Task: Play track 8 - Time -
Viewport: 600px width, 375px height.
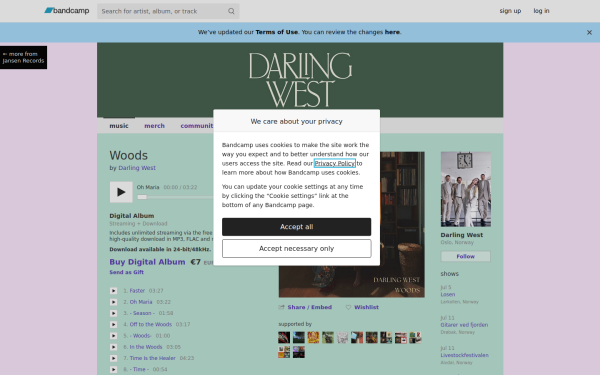Action: 113,369
